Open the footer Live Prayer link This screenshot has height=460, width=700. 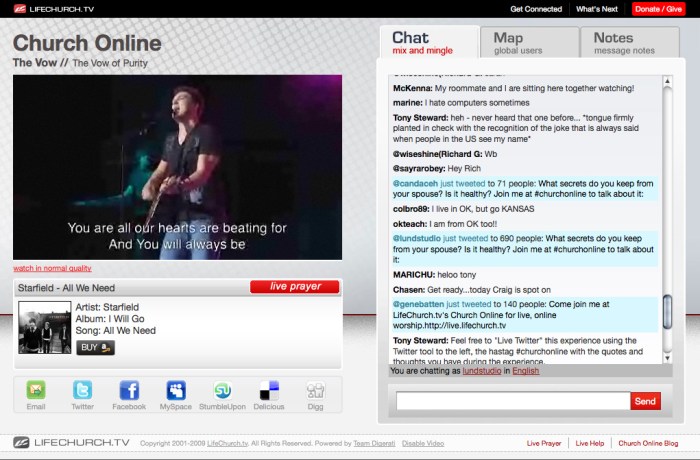click(x=544, y=443)
